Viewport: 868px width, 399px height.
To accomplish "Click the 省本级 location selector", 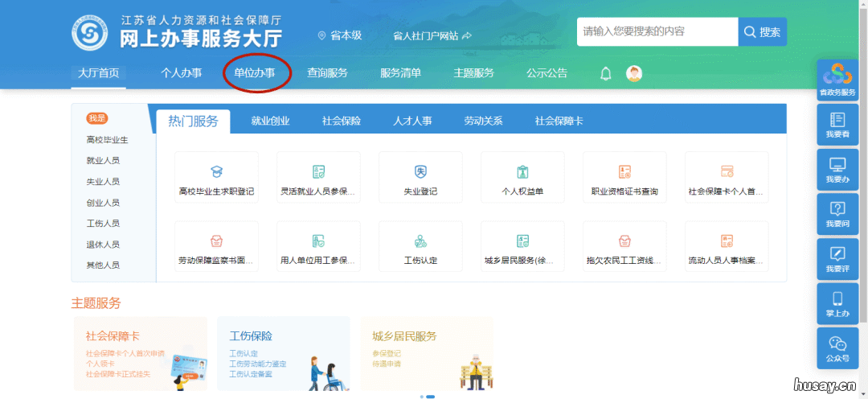I will click(340, 35).
